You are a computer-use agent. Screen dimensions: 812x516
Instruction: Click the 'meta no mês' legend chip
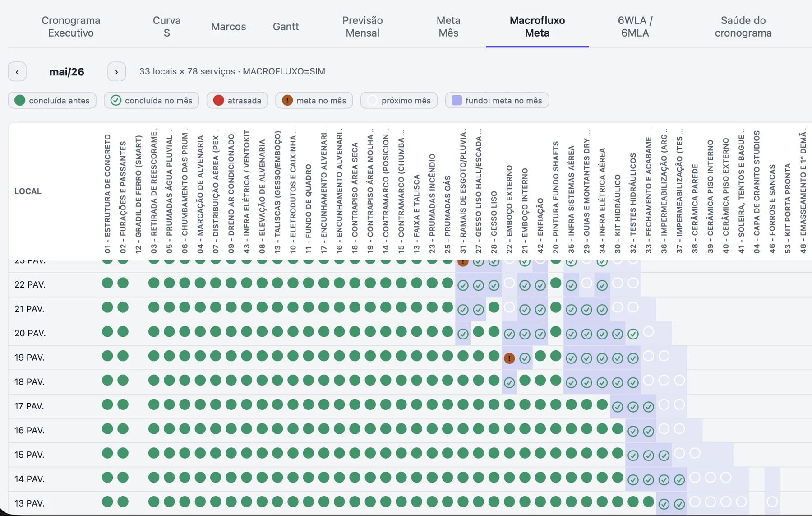tap(314, 101)
